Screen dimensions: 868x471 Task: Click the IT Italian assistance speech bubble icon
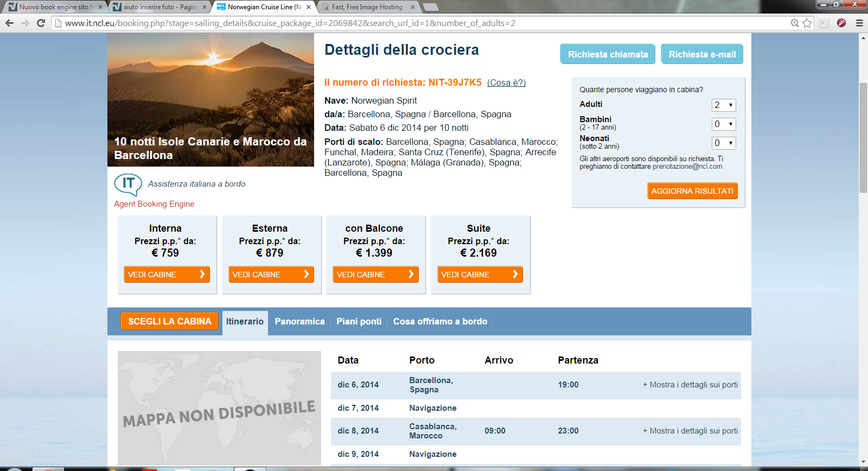[128, 184]
